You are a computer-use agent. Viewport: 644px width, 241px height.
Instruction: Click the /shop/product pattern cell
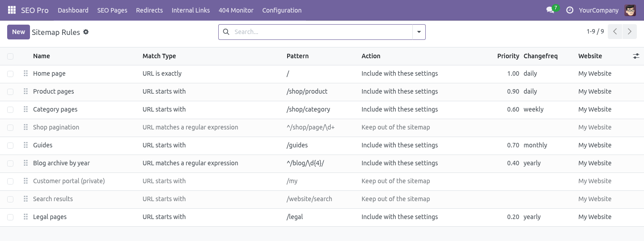[x=307, y=91]
